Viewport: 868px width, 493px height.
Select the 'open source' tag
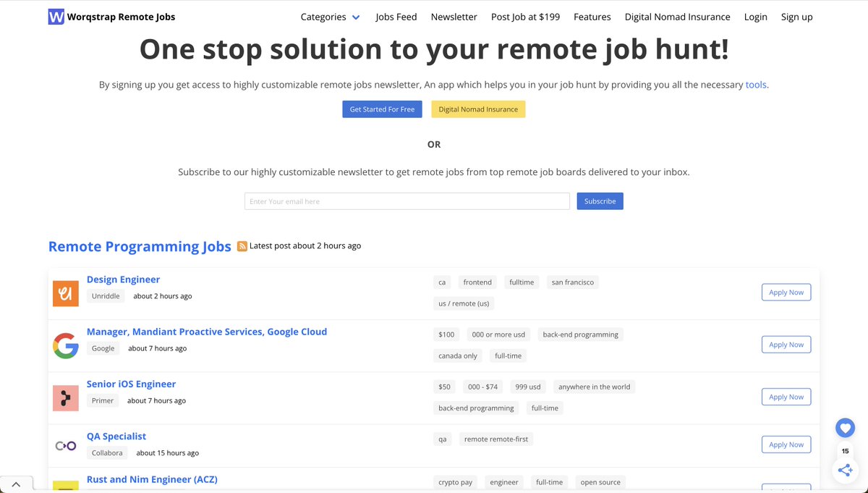600,482
